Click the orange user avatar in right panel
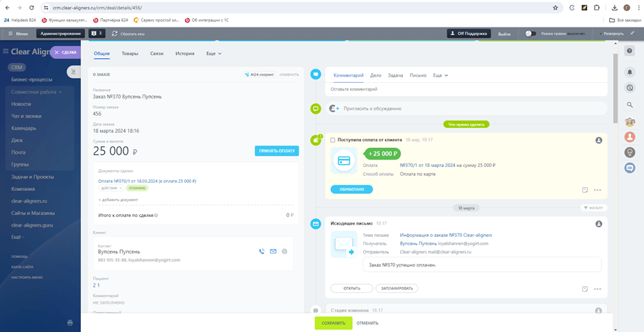 630,137
